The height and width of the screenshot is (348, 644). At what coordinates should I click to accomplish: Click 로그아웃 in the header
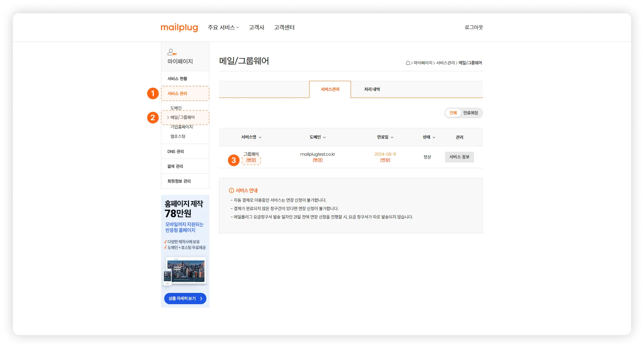[x=474, y=27]
